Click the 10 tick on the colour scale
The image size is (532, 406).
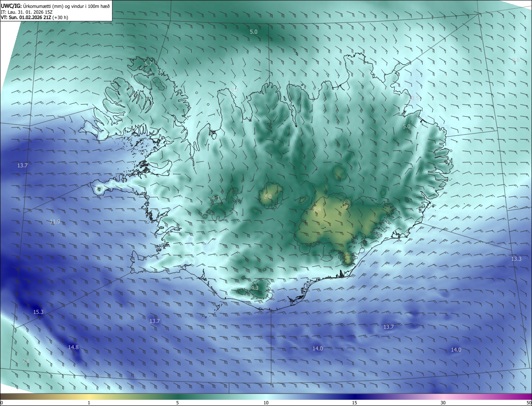pos(266,403)
